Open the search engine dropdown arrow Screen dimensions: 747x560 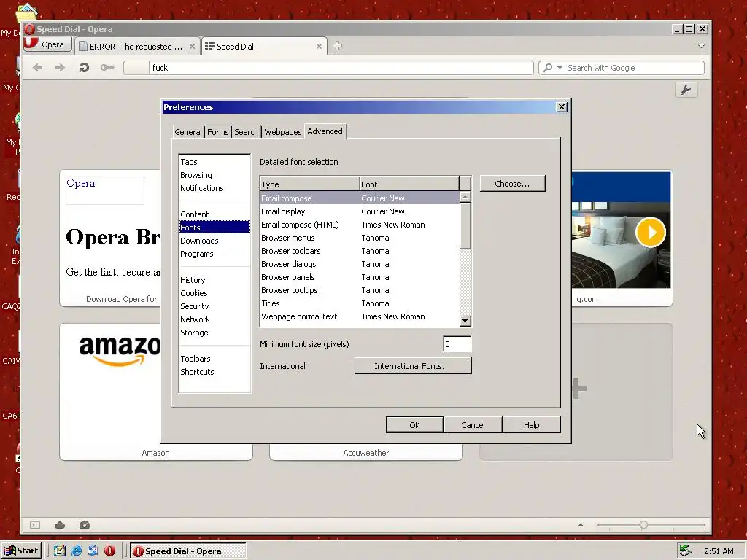(x=560, y=68)
